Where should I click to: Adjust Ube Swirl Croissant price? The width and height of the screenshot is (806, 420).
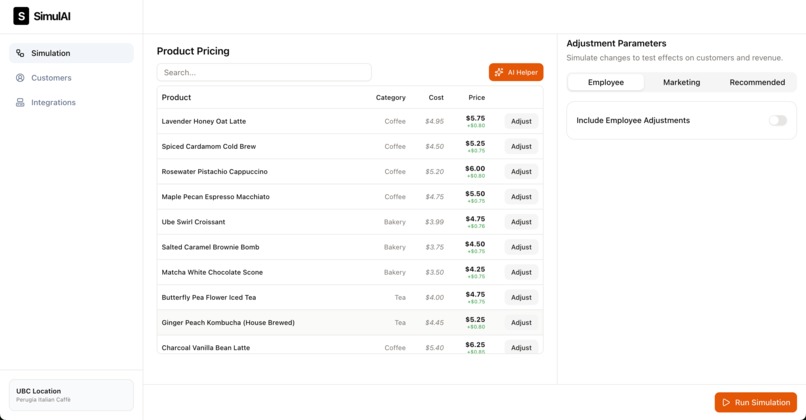(521, 222)
